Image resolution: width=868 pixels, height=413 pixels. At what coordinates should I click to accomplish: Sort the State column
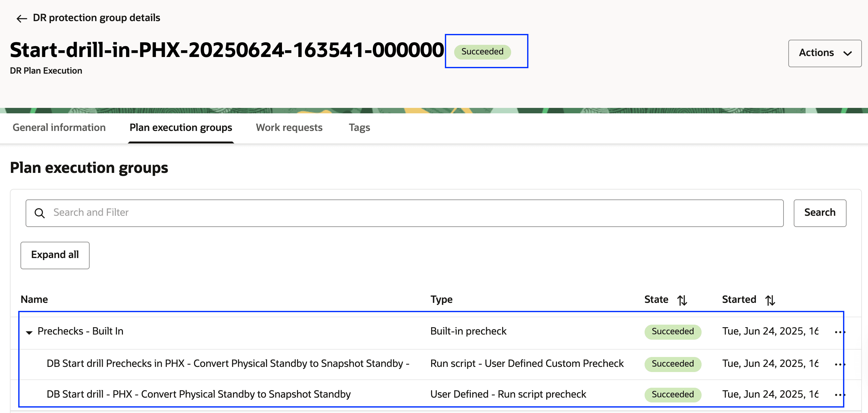(x=682, y=299)
